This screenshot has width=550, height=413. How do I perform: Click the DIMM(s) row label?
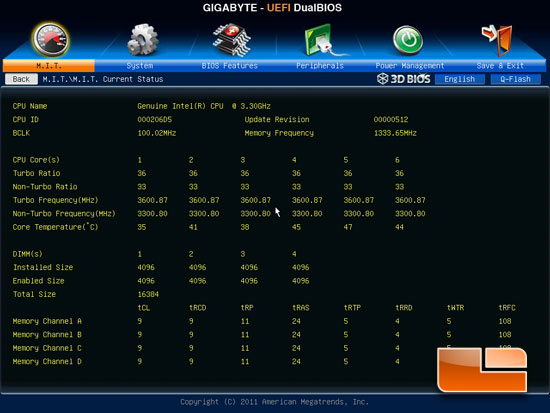pyautogui.click(x=27, y=254)
